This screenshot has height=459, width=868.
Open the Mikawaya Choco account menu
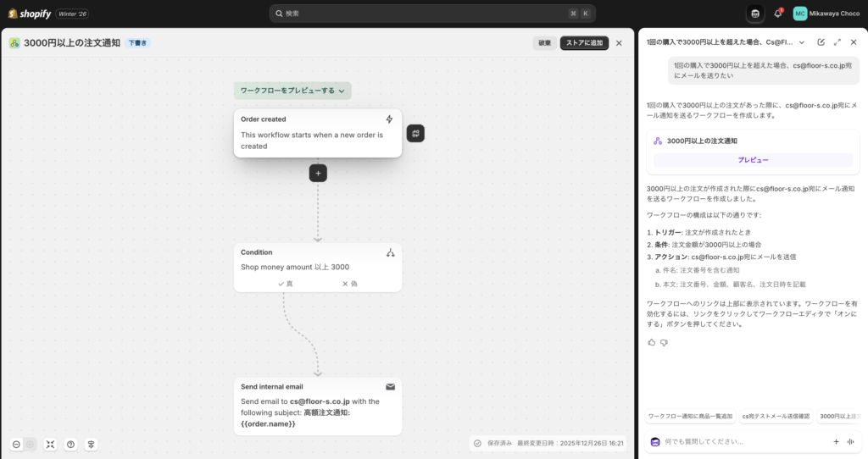826,14
